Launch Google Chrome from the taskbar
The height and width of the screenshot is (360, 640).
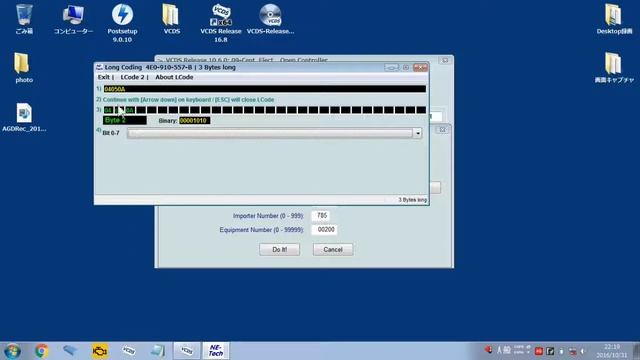pos(41,351)
